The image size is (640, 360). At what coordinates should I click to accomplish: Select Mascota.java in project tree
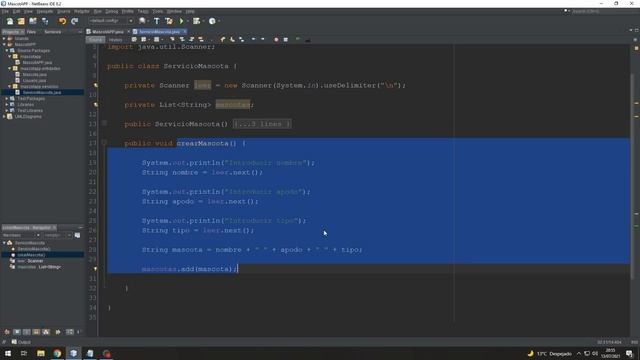coord(34,75)
